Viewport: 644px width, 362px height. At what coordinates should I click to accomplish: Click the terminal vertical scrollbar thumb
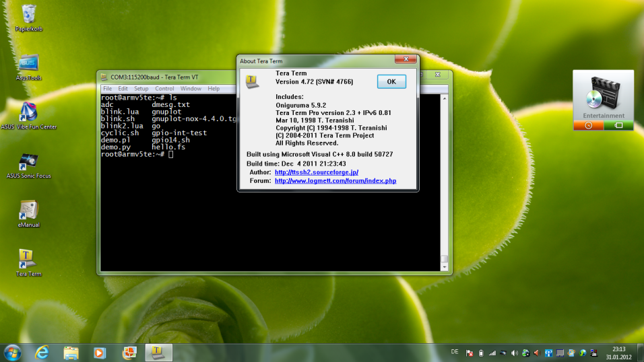tap(445, 258)
